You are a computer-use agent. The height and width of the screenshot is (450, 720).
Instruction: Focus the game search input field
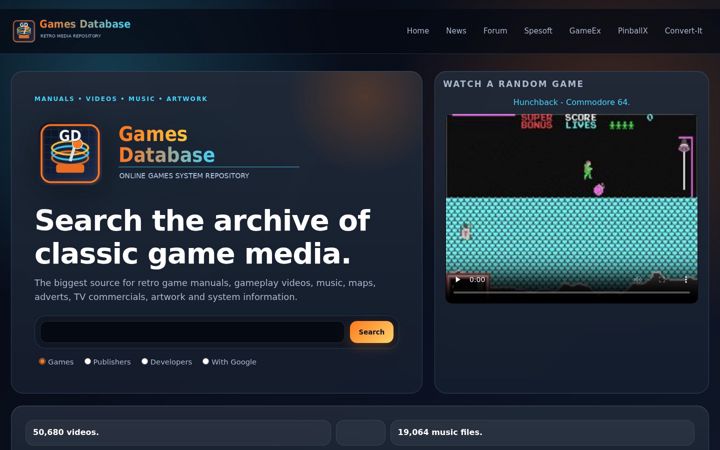pos(192,332)
